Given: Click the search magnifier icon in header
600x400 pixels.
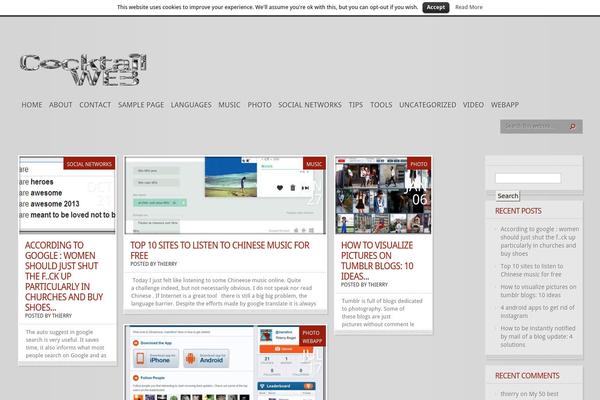Looking at the screenshot, I should click(572, 126).
